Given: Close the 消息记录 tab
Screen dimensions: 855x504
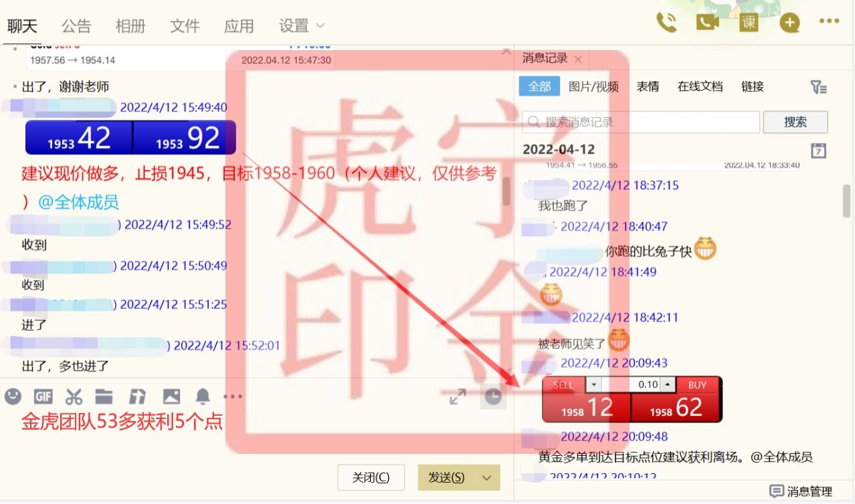Looking at the screenshot, I should coord(578,59).
